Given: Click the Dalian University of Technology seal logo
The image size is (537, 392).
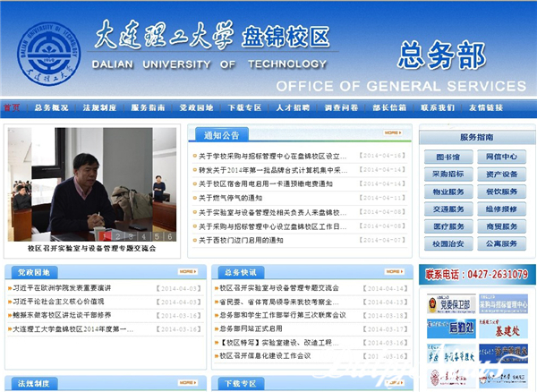Looking at the screenshot, I should click(49, 54).
